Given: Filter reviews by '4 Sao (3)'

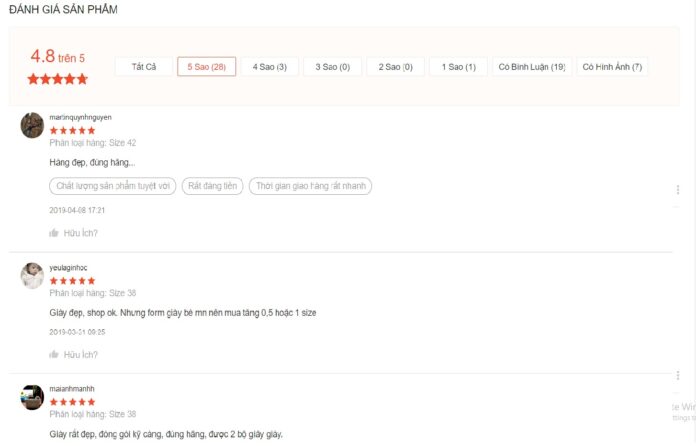Looking at the screenshot, I should (269, 67).
